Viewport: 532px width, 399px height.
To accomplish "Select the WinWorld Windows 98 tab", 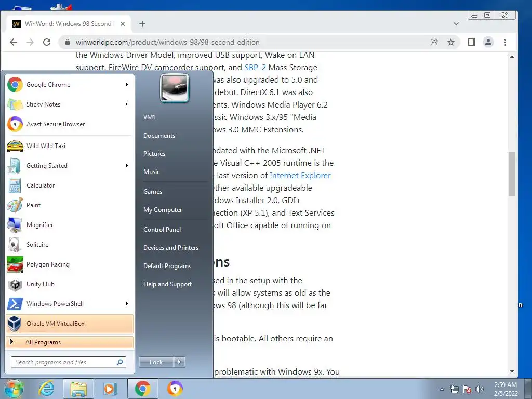I will click(x=68, y=24).
